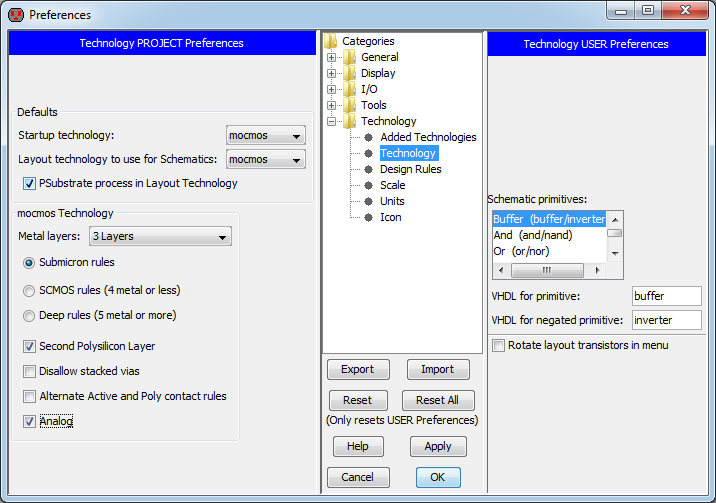The image size is (716, 503).
Task: Click the primitives list vertical scrollbar thumb
Action: [x=615, y=233]
